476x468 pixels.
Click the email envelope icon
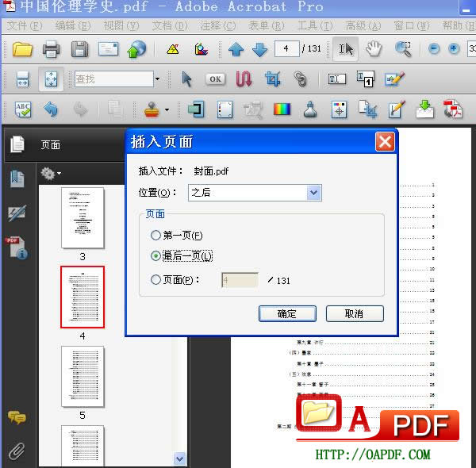click(x=109, y=48)
